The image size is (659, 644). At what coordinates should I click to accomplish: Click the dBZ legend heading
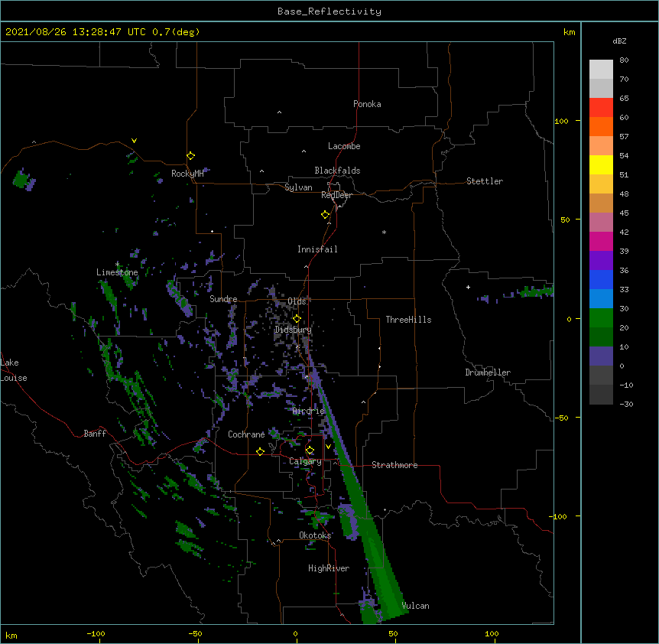coord(619,41)
